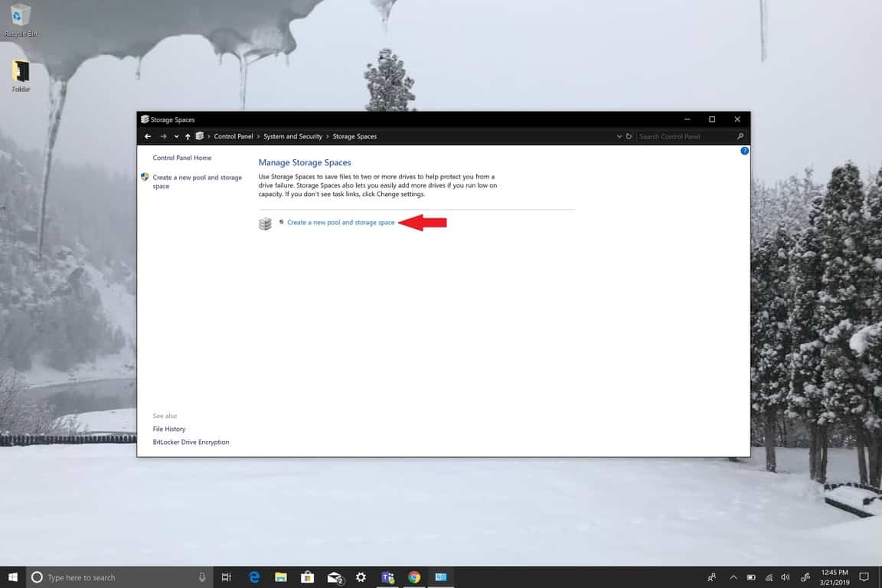Select Storage Spaces in the breadcrumb
The width and height of the screenshot is (882, 588).
click(x=354, y=136)
